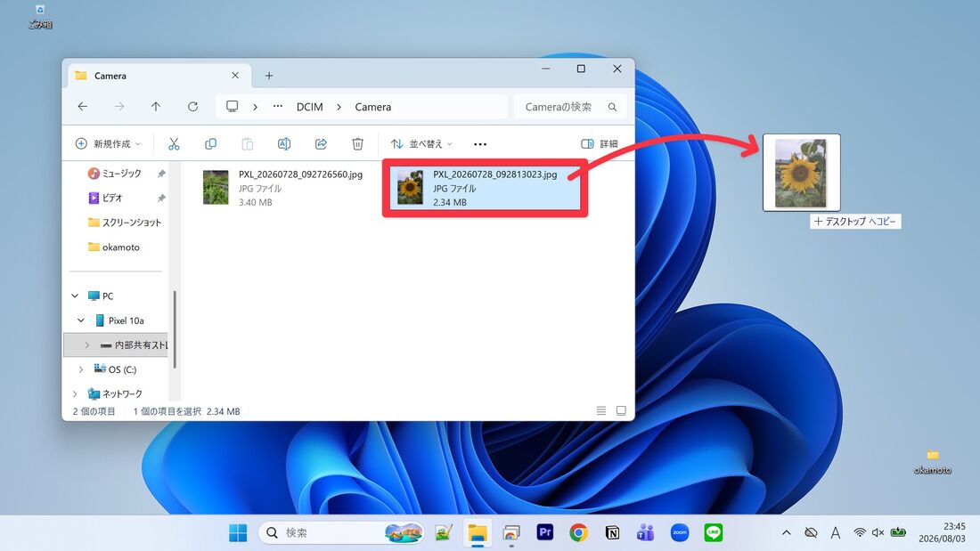Click the address bar ellipsis for hidden path
This screenshot has height=551, width=980.
pyautogui.click(x=278, y=106)
